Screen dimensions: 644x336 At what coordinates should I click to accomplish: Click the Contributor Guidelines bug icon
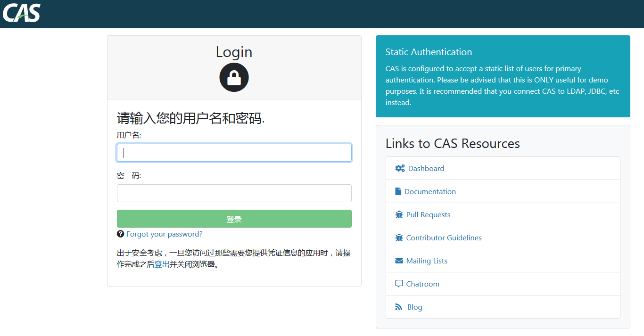click(399, 238)
